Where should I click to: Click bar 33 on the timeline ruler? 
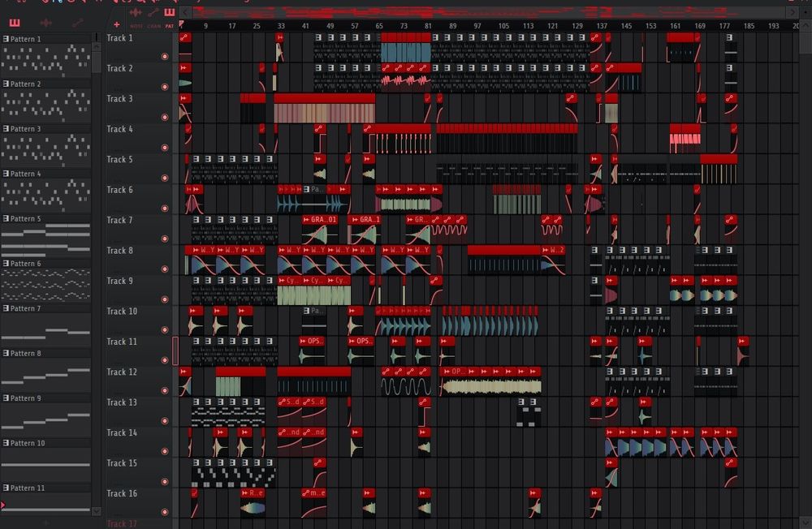(281, 25)
